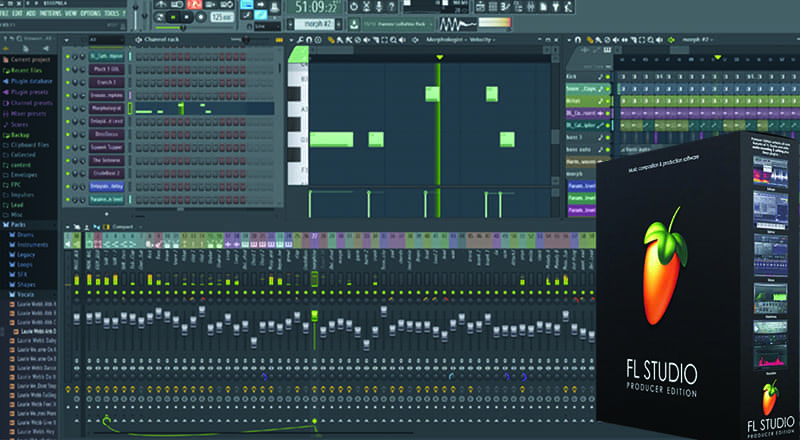
Task: Open the VIEW menu
Action: [x=71, y=13]
